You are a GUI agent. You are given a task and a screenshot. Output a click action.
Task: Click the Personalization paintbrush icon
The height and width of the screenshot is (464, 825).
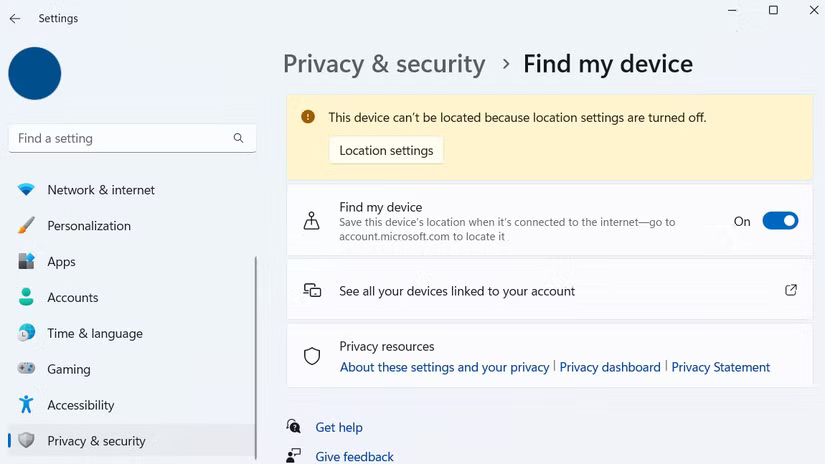[x=26, y=226]
